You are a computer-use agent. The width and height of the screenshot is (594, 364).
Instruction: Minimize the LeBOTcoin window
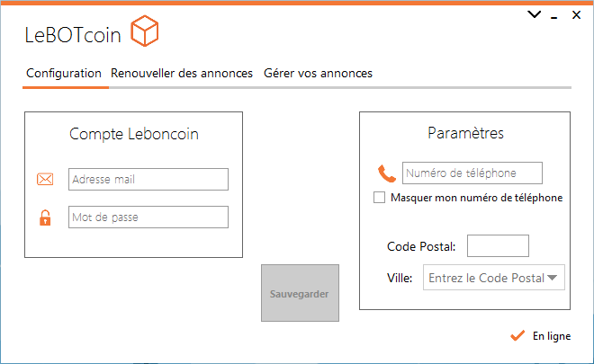point(553,17)
